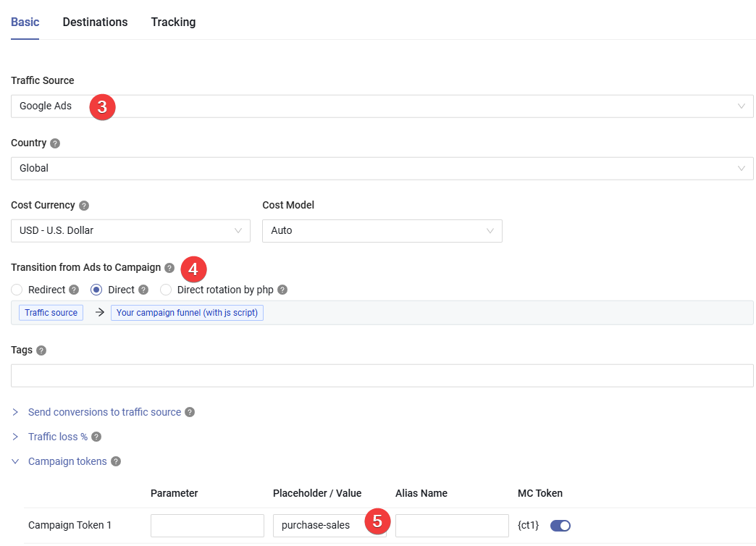Toggle the {ct1} MC Token switch
The height and width of the screenshot is (546, 756).
pos(560,525)
